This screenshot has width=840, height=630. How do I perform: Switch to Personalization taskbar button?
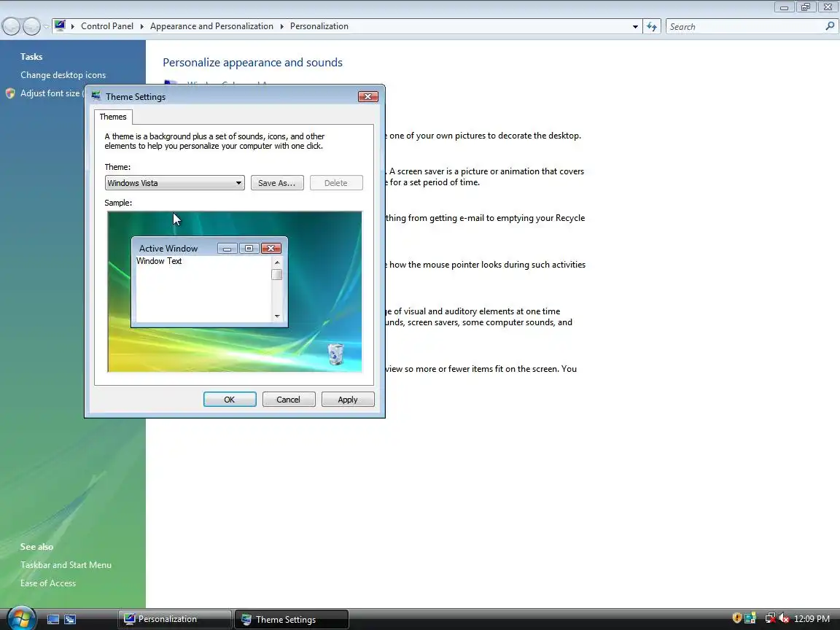pyautogui.click(x=175, y=619)
